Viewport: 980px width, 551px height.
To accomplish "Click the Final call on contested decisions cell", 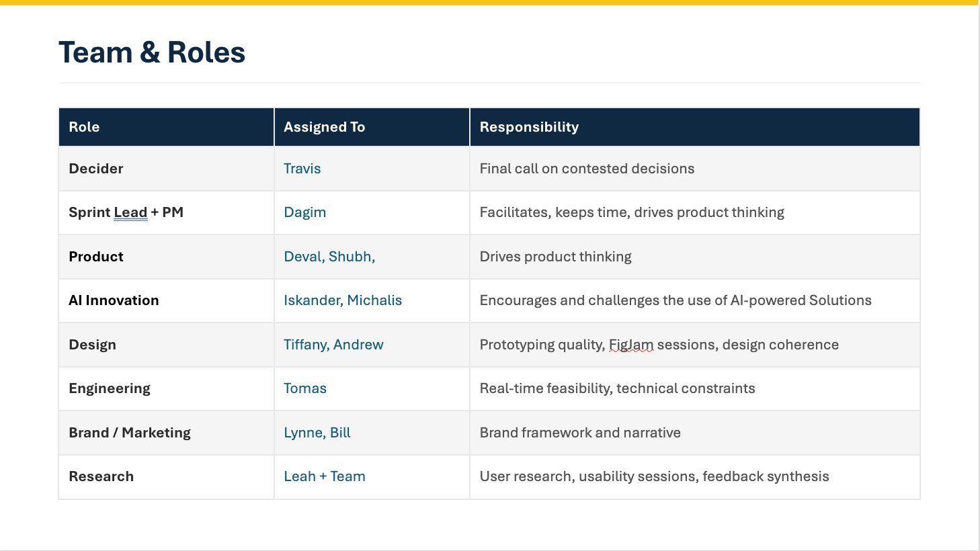I will click(x=587, y=169).
